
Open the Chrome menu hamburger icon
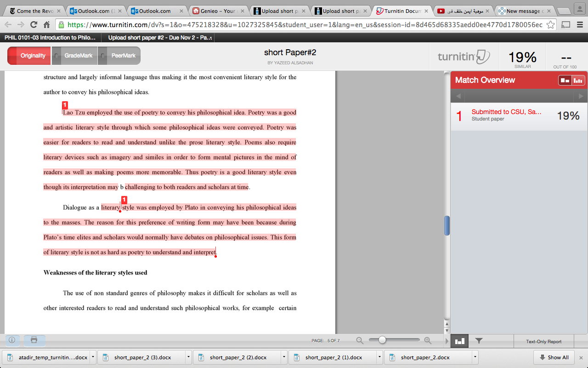[579, 24]
